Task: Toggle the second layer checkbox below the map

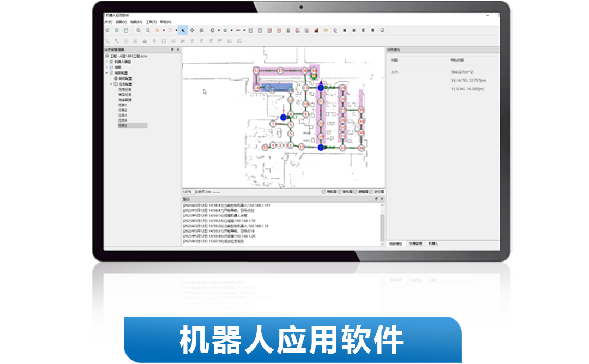Action: coord(340,192)
